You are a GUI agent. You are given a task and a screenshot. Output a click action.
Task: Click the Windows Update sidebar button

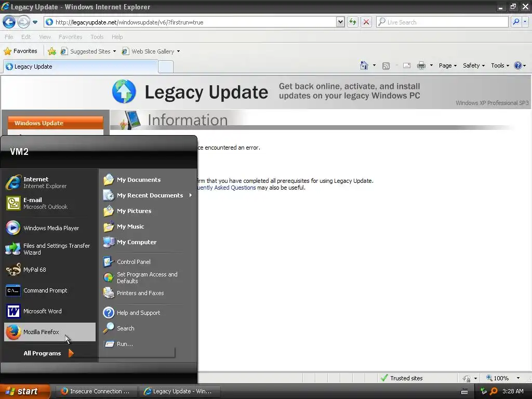click(x=56, y=123)
